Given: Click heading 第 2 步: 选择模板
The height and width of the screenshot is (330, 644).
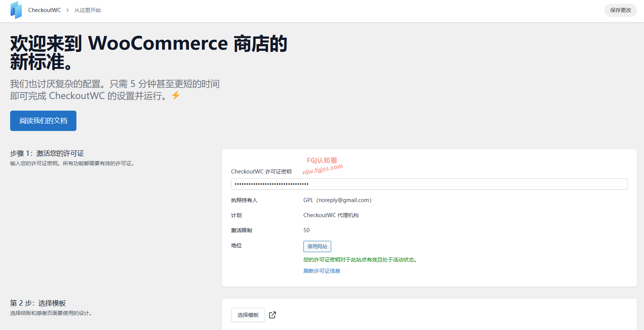Looking at the screenshot, I should [38, 303].
